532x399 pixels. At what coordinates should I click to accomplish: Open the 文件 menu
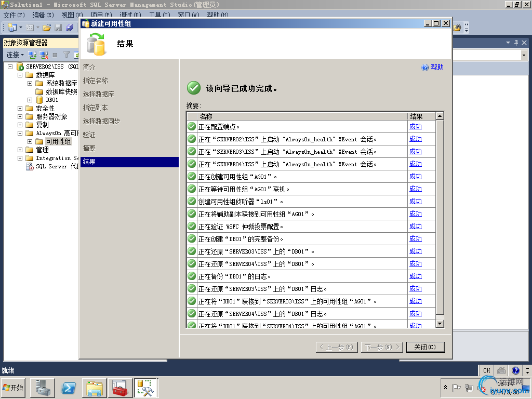pos(14,15)
